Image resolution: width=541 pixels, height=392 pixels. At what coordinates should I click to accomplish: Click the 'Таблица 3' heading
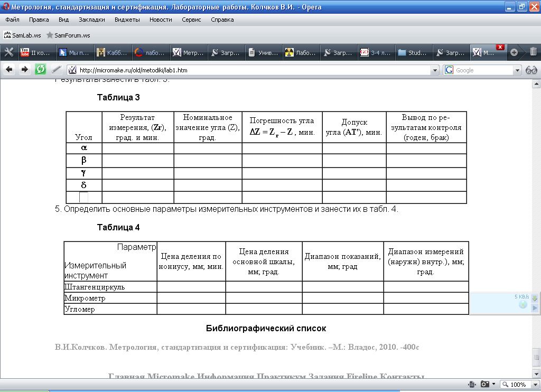(118, 97)
